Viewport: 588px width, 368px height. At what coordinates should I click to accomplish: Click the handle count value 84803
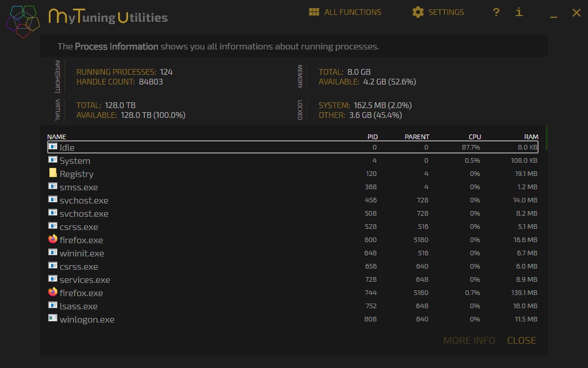coord(151,82)
